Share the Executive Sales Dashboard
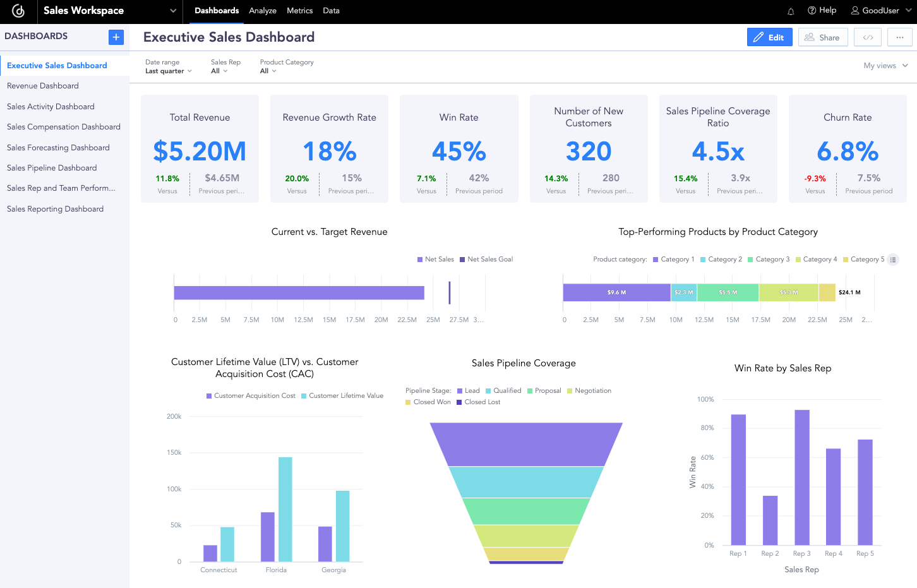Image resolution: width=917 pixels, height=588 pixels. [822, 37]
